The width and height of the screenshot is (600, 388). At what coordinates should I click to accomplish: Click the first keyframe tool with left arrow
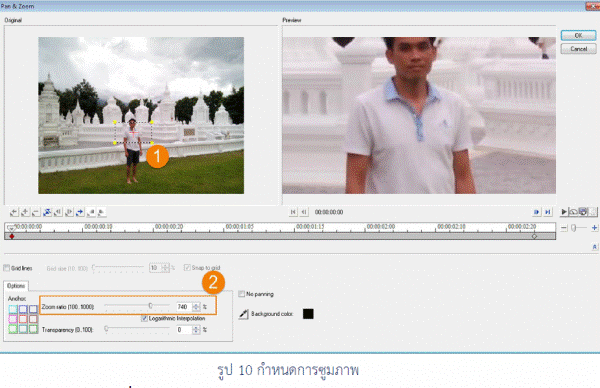(14, 212)
